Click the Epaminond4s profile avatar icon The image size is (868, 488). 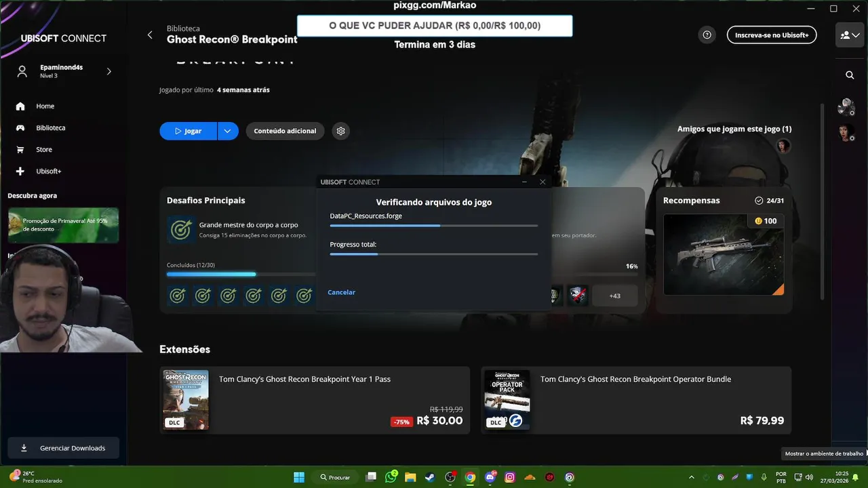(22, 71)
